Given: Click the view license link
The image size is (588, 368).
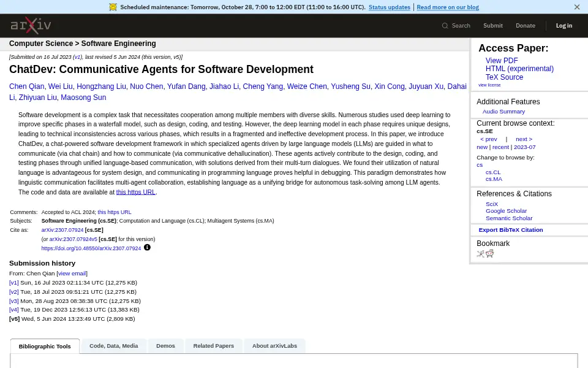Looking at the screenshot, I should (489, 85).
